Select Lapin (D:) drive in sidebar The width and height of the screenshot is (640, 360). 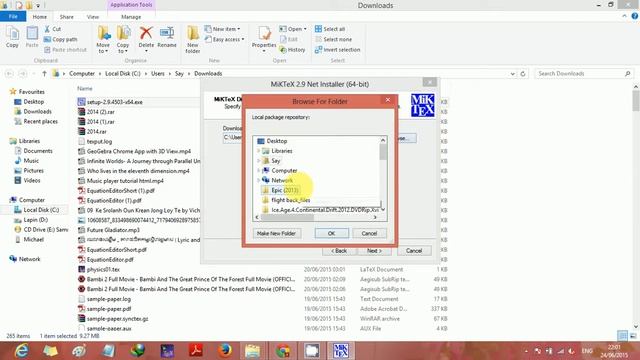pyautogui.click(x=36, y=220)
